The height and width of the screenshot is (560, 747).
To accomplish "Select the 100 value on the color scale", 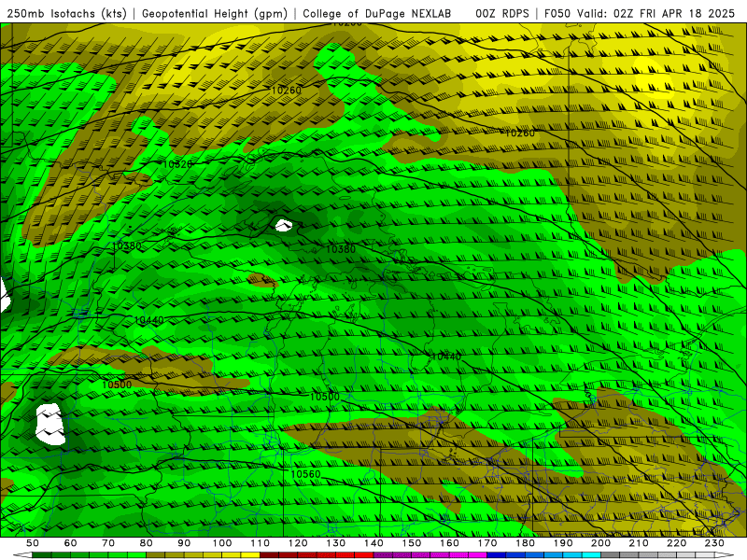I will [x=222, y=543].
